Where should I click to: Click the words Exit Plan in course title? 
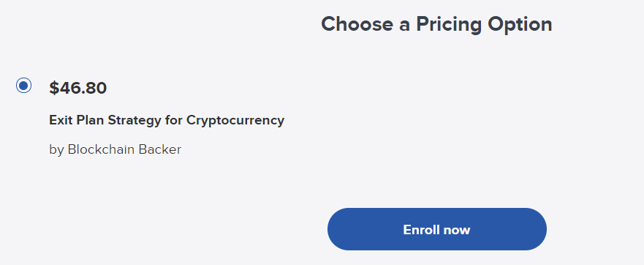coord(77,120)
